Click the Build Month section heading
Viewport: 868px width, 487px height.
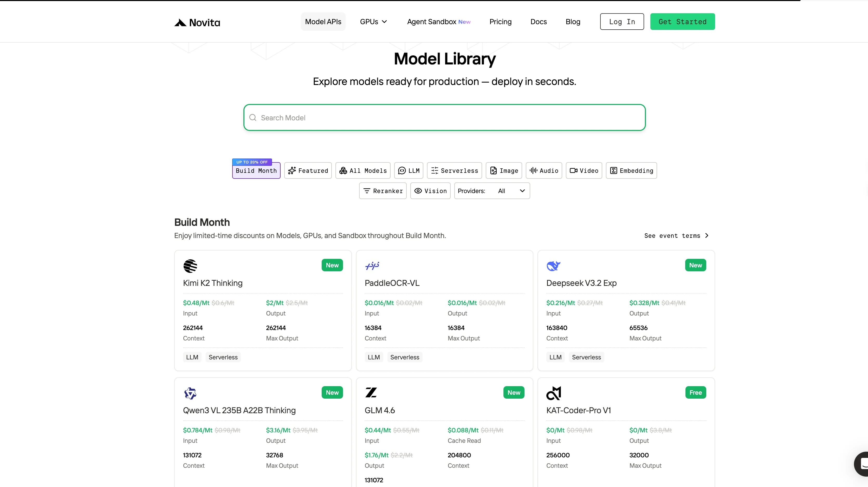click(202, 222)
